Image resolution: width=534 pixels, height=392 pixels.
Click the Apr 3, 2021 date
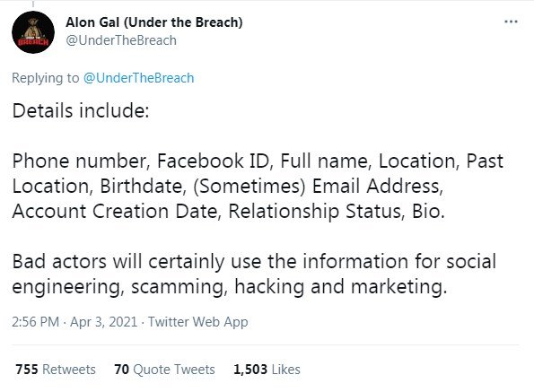[x=103, y=321]
